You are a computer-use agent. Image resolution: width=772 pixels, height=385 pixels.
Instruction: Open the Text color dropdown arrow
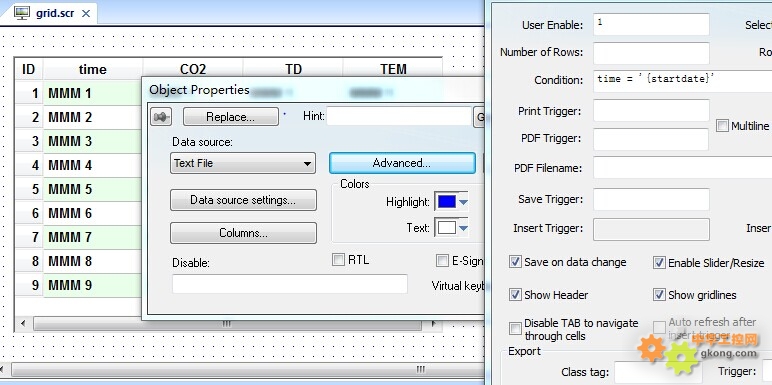(x=463, y=228)
